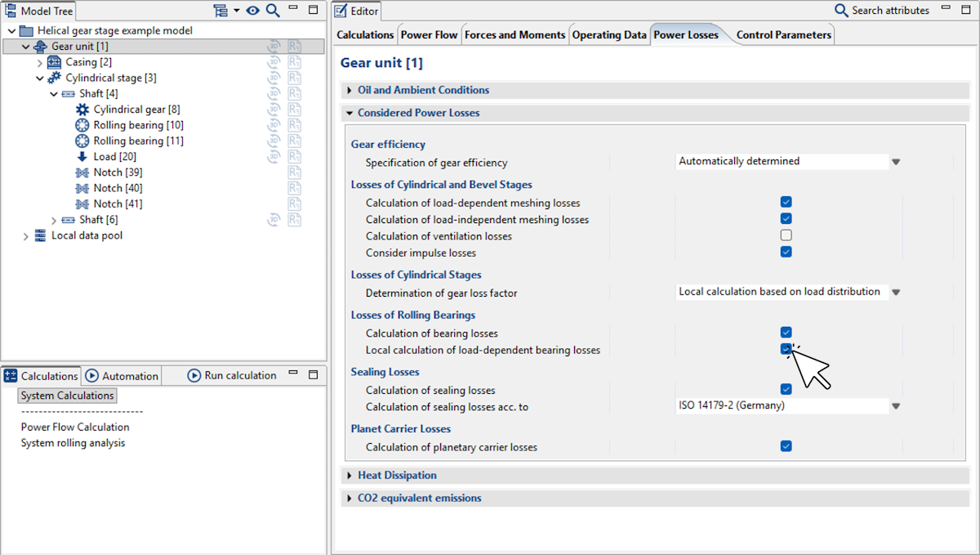Viewport: 980px width, 555px height.
Task: Click the Local data pool icon
Action: click(x=40, y=236)
